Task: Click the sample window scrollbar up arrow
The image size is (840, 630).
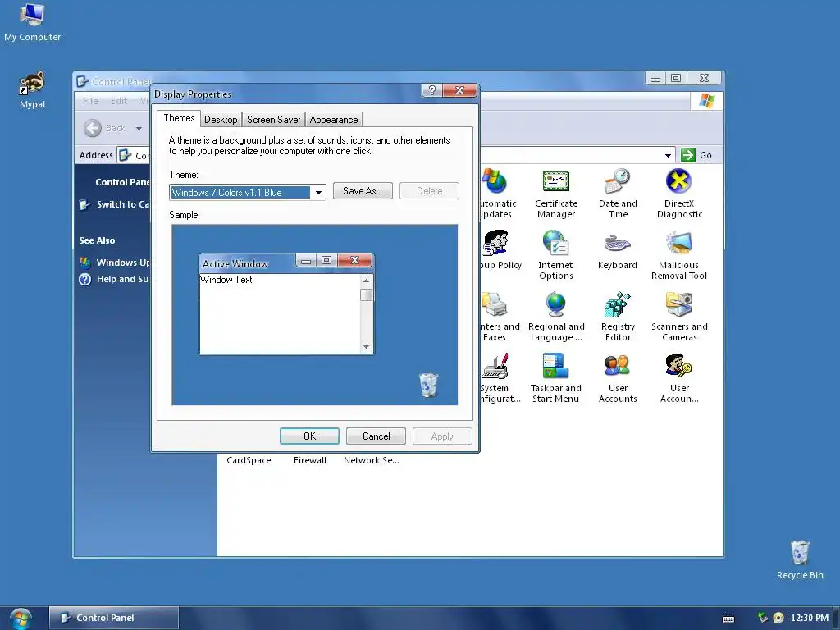Action: 366,281
